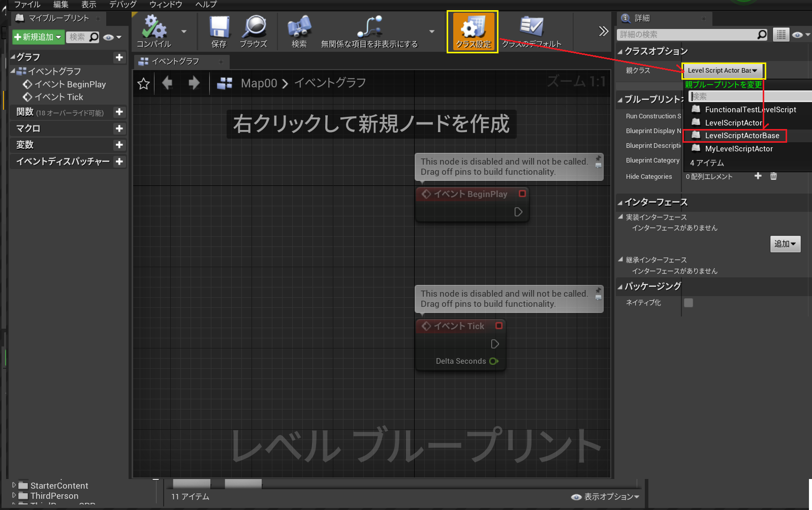The width and height of the screenshot is (812, 510).
Task: Click Event Tick execution output pin
Action: pos(495,344)
